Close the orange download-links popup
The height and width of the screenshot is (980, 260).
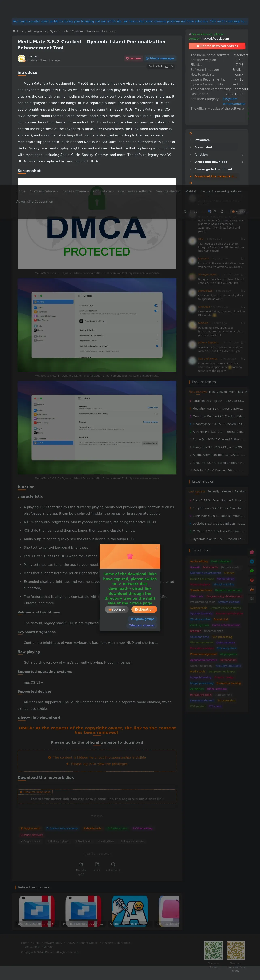[x=156, y=548]
